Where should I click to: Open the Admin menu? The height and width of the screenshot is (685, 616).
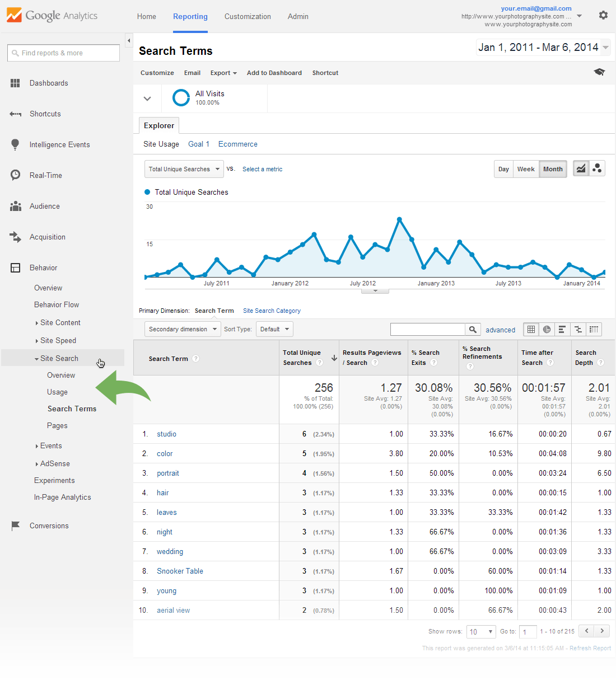pos(297,16)
